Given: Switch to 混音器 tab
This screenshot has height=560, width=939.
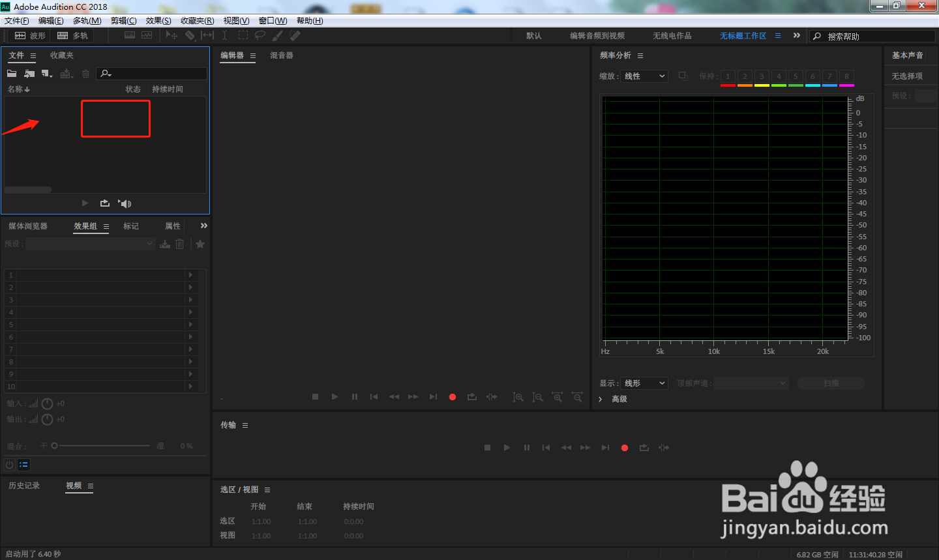Looking at the screenshot, I should pyautogui.click(x=282, y=55).
